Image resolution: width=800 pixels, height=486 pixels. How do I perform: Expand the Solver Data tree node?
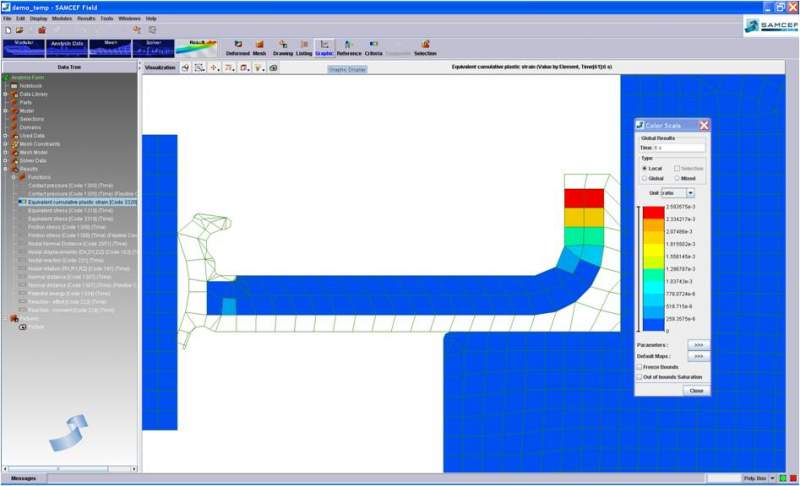(x=6, y=161)
